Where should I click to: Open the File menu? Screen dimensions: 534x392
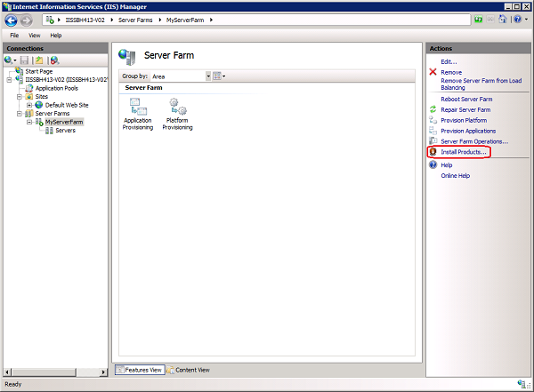coord(14,36)
